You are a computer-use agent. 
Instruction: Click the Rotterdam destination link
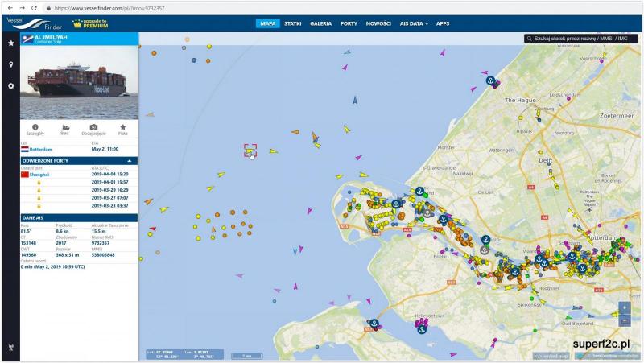[43, 149]
